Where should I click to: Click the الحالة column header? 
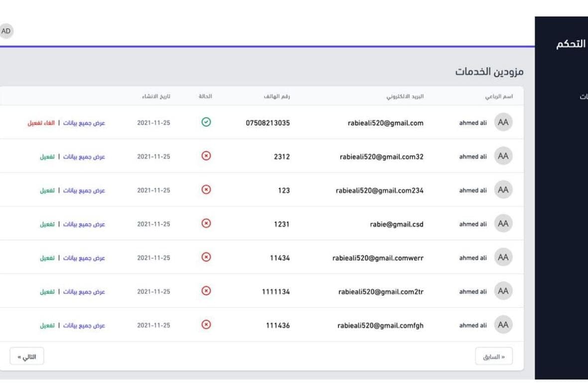pos(205,96)
